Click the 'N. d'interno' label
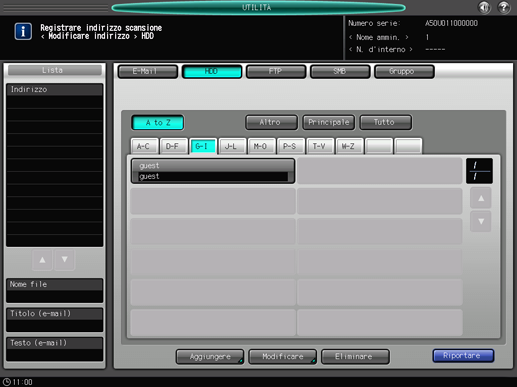The image size is (517, 387). 380,50
